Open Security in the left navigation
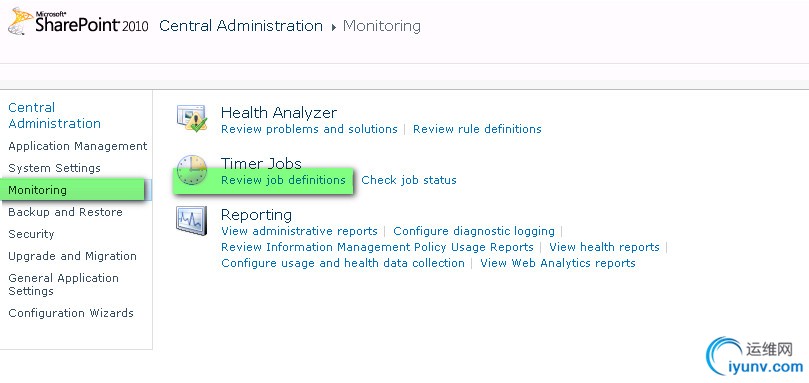 point(31,234)
